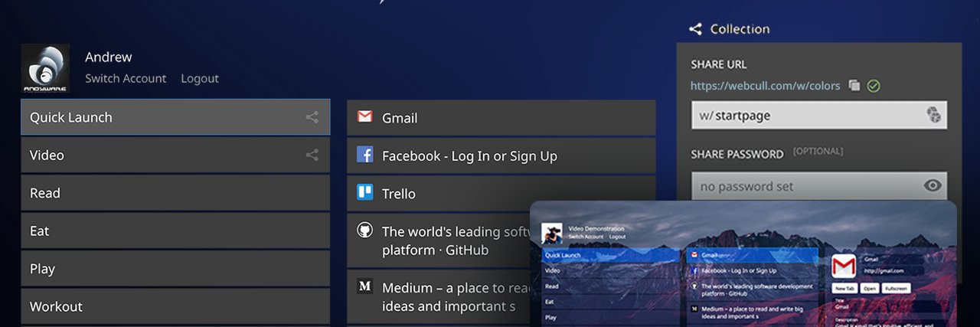980x327 pixels.
Task: Click the share URL startpage input field
Action: [819, 116]
